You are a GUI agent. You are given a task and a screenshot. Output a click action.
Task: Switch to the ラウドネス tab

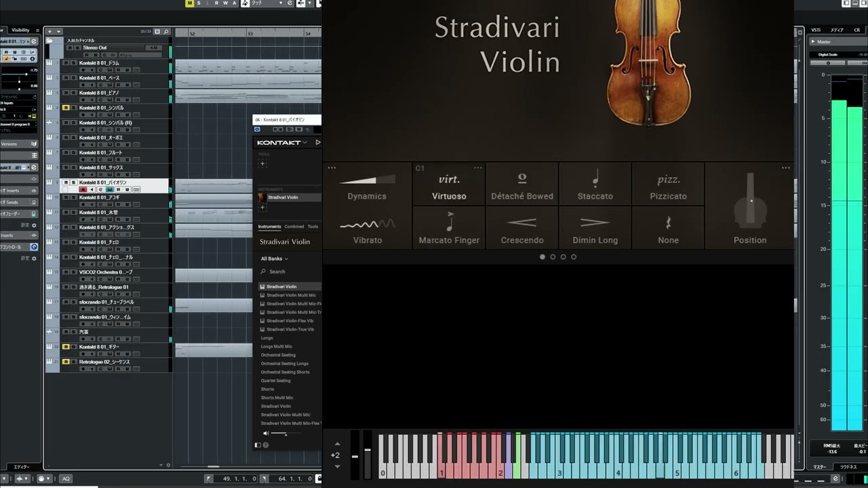coord(849,466)
